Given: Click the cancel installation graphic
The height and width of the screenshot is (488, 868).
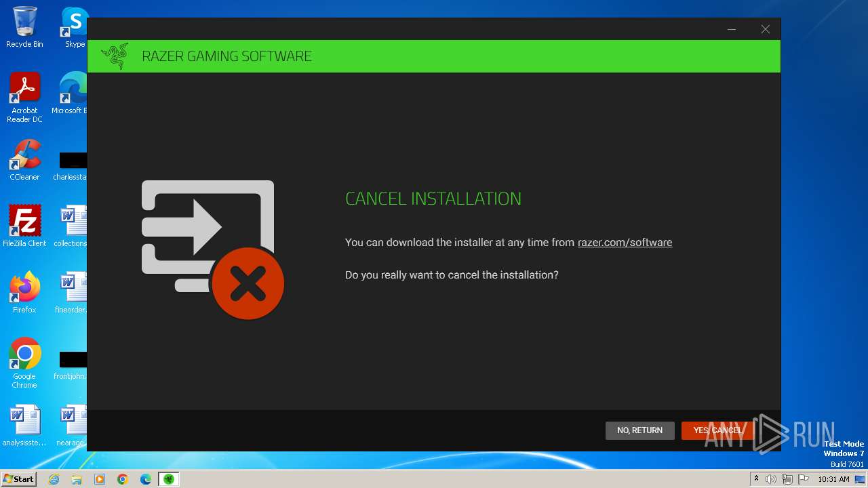Looking at the screenshot, I should tap(212, 249).
